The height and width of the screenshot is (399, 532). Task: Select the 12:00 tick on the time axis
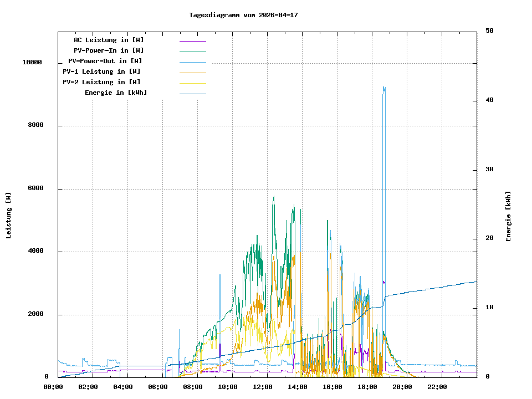pos(263,387)
